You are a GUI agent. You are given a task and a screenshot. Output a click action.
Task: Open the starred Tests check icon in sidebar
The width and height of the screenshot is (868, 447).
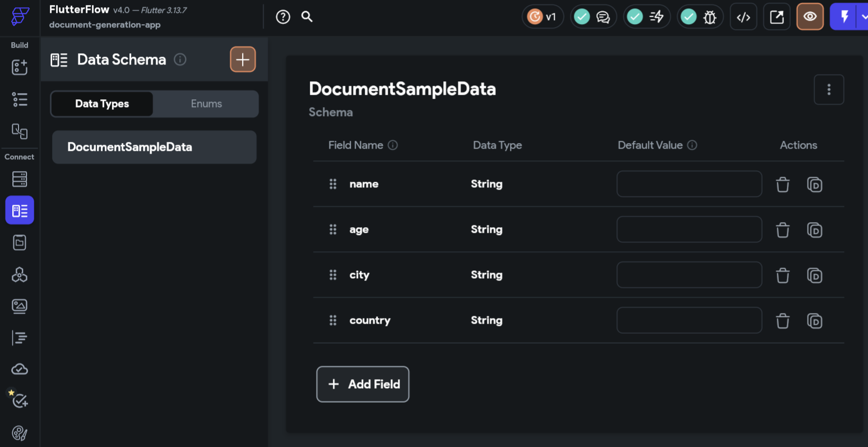[20, 400]
